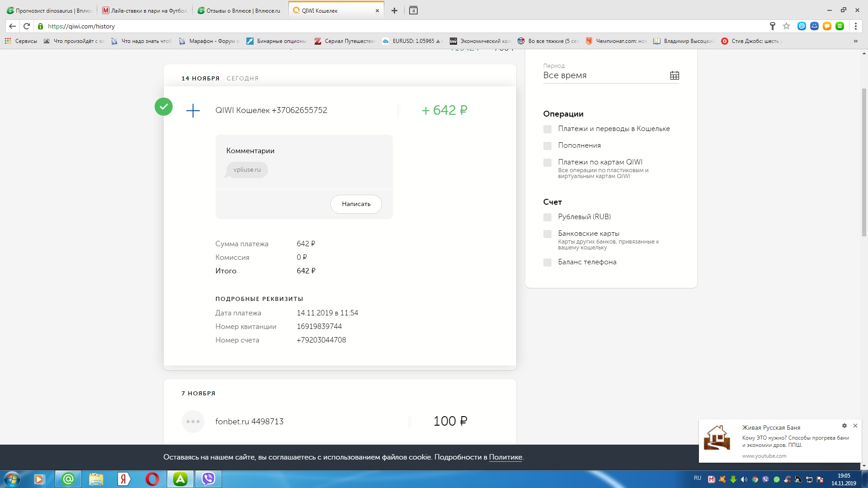
Task: Open the Политике cookie policy link
Action: 505,457
